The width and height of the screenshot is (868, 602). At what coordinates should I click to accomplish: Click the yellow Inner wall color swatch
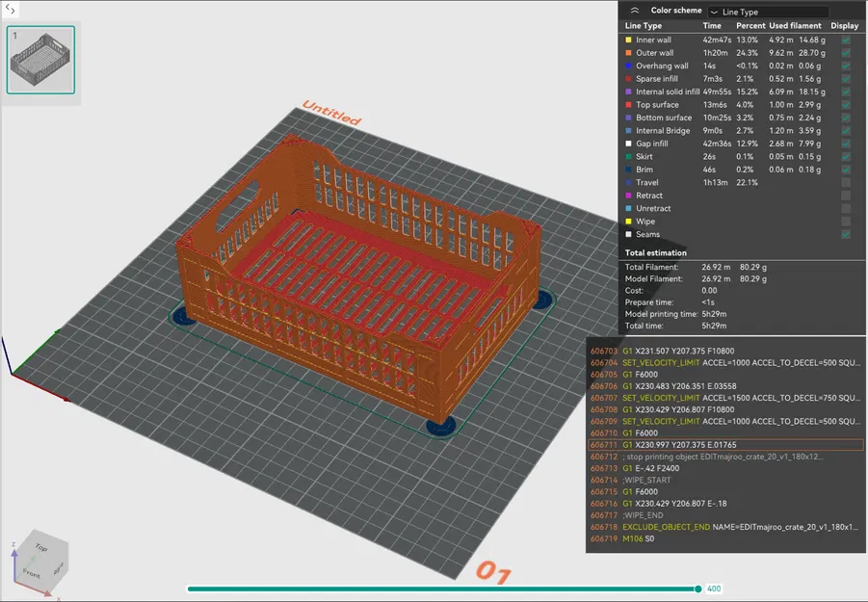click(x=627, y=39)
